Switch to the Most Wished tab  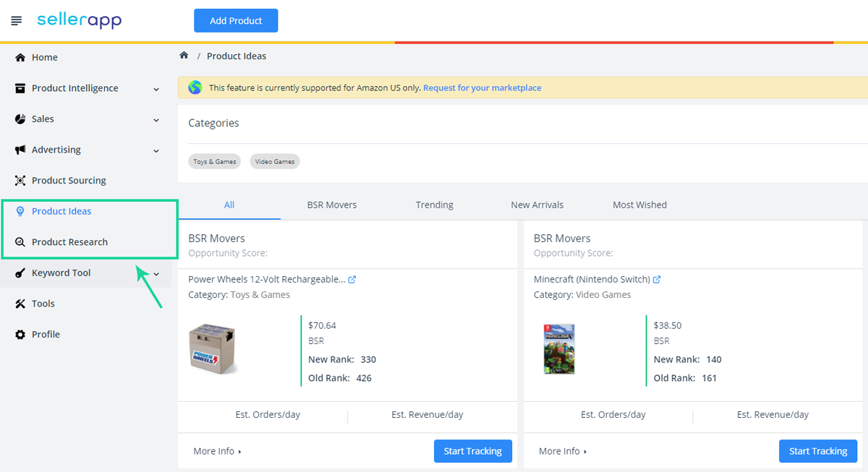coord(640,205)
